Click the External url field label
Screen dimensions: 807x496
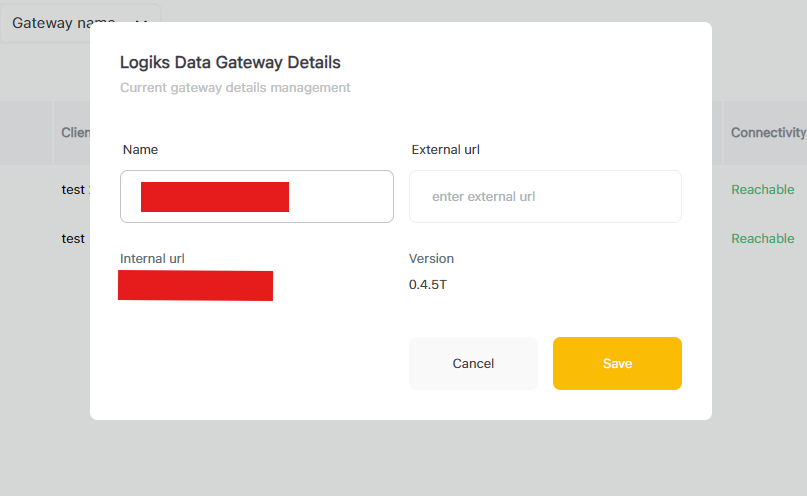point(446,149)
